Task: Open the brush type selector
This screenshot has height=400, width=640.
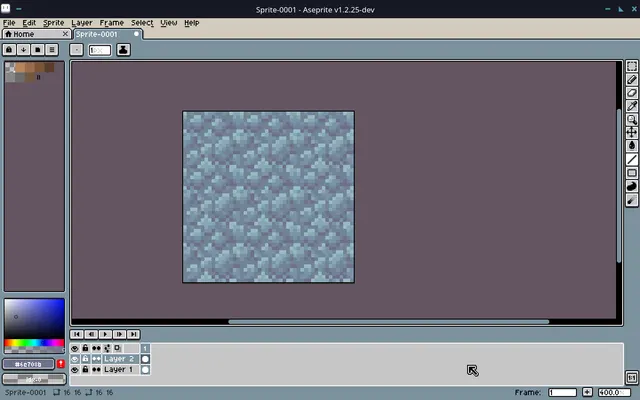Action: [76, 50]
